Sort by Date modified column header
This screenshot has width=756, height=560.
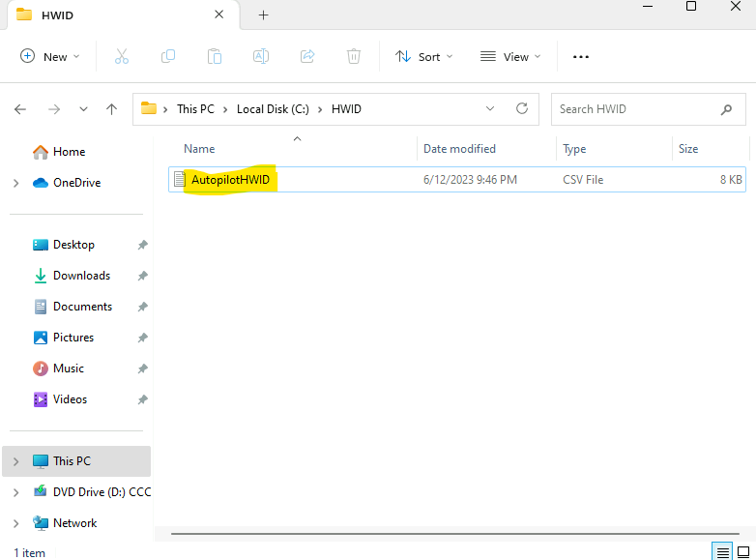point(459,149)
